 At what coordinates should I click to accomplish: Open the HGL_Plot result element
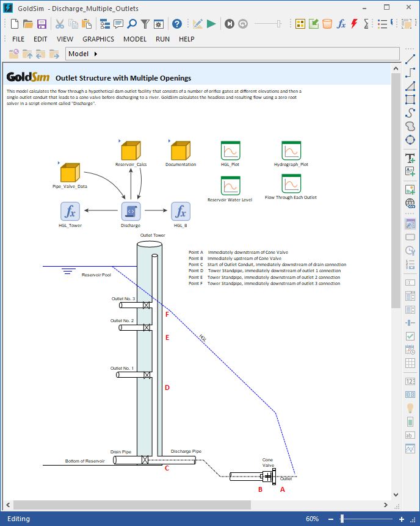230,151
